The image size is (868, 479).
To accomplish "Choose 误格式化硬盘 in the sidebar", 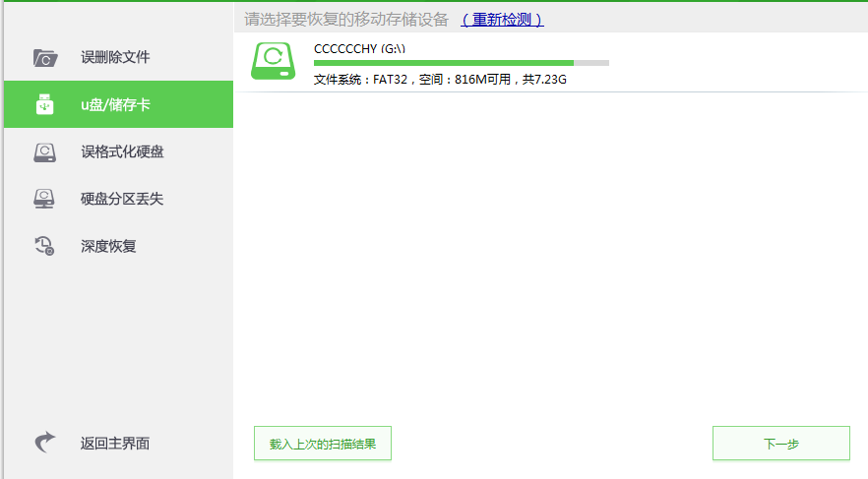I will [x=122, y=152].
